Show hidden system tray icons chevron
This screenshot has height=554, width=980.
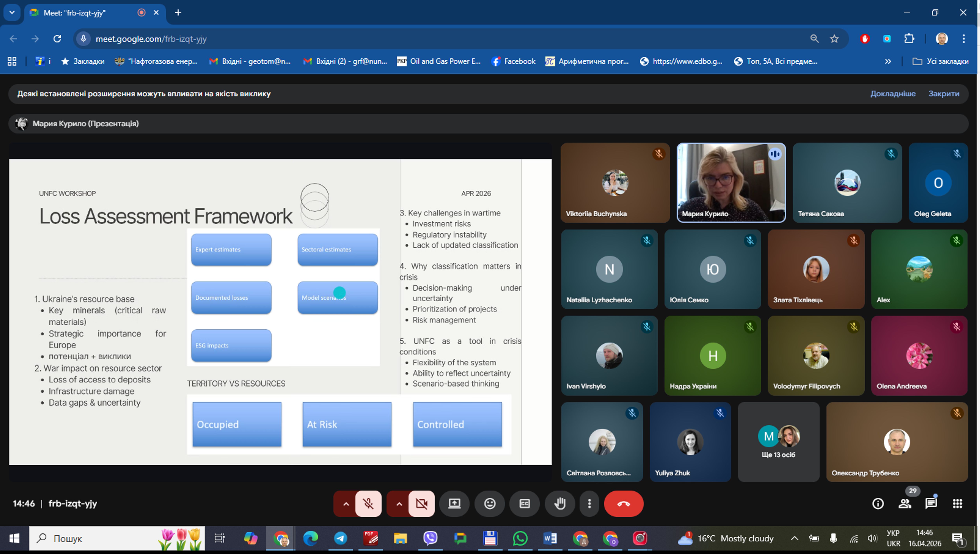click(794, 538)
